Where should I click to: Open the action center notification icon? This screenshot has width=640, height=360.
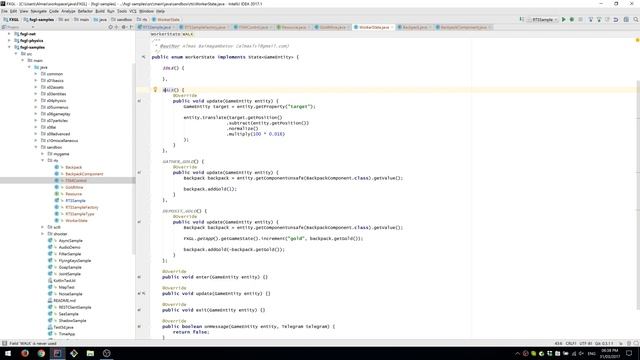[629, 353]
